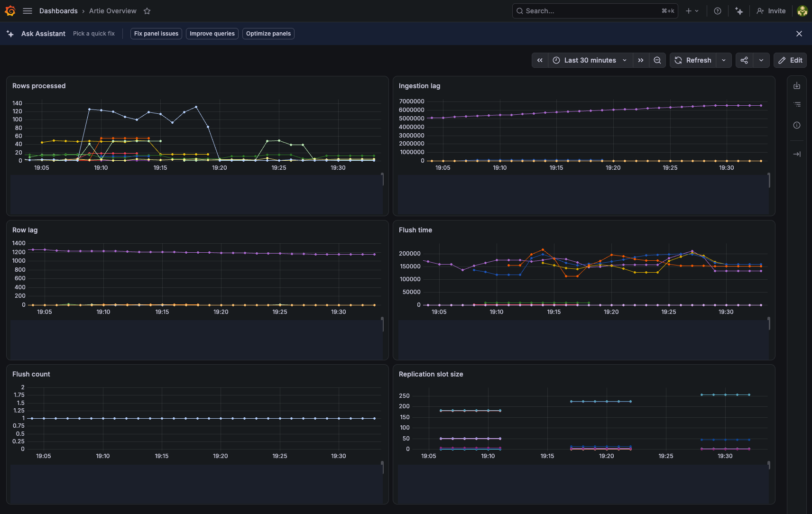
Task: Click Optimize panels quick fix
Action: click(x=268, y=34)
